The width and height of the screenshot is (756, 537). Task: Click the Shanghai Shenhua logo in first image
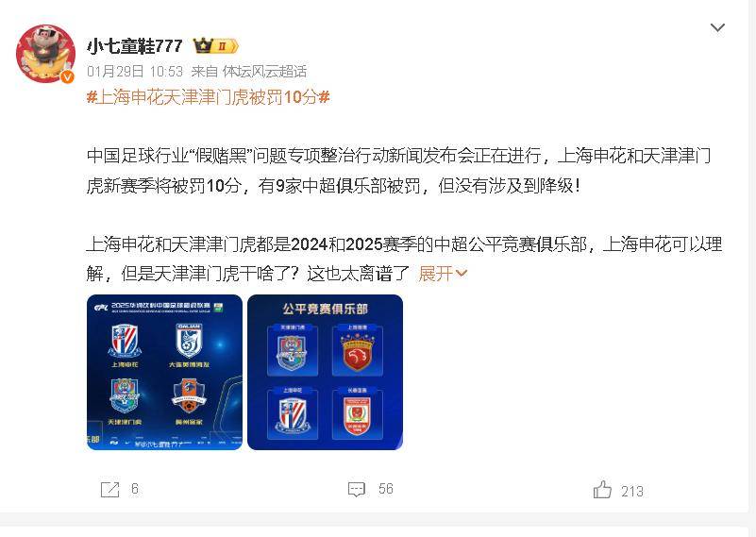click(x=125, y=341)
